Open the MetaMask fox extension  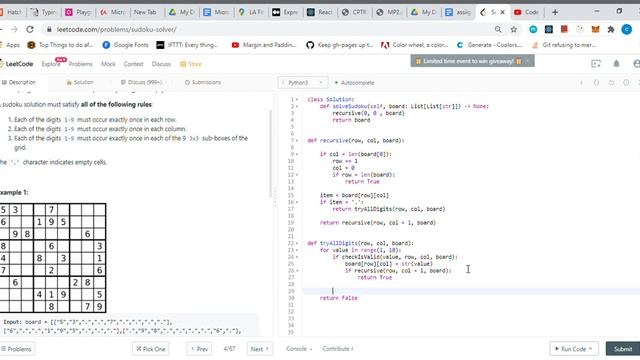click(x=596, y=29)
